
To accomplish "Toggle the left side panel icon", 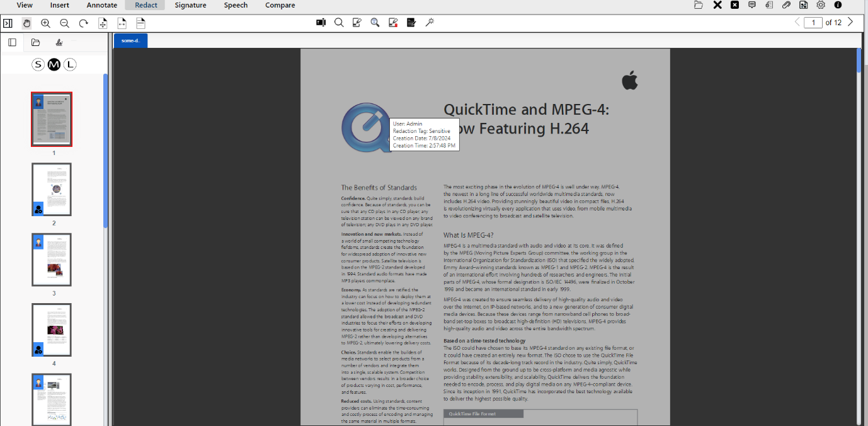I will click(x=8, y=23).
